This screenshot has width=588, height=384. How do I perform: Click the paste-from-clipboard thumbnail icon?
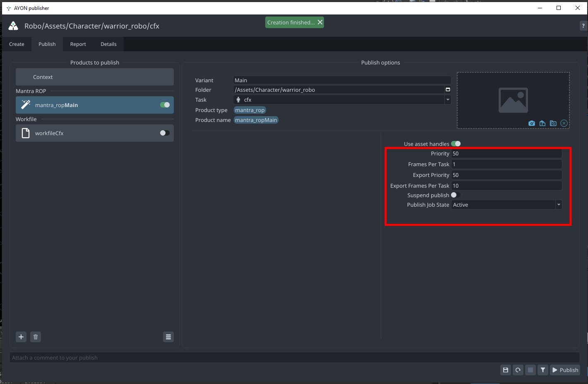542,123
